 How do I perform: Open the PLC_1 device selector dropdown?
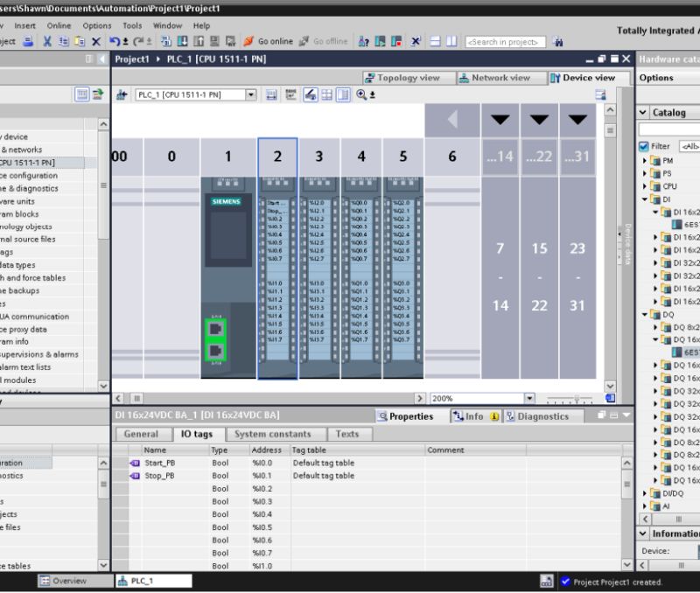click(x=251, y=94)
